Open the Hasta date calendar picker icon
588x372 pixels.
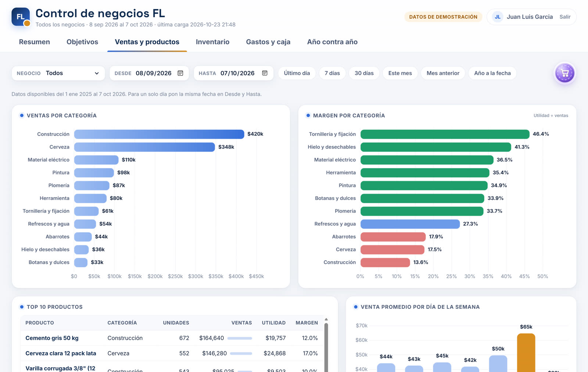(x=265, y=73)
